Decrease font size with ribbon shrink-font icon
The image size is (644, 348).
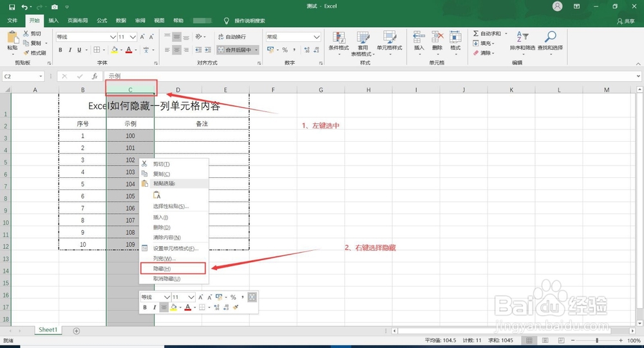point(151,37)
